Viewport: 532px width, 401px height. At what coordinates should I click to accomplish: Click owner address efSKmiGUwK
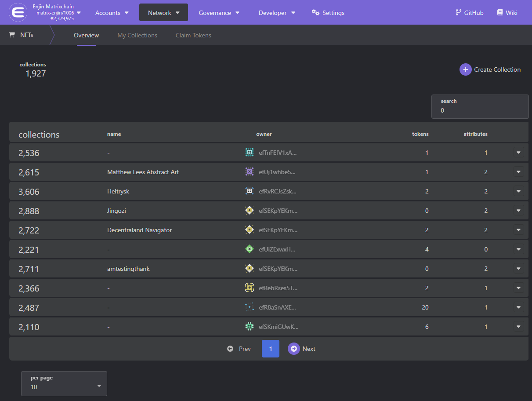point(279,327)
